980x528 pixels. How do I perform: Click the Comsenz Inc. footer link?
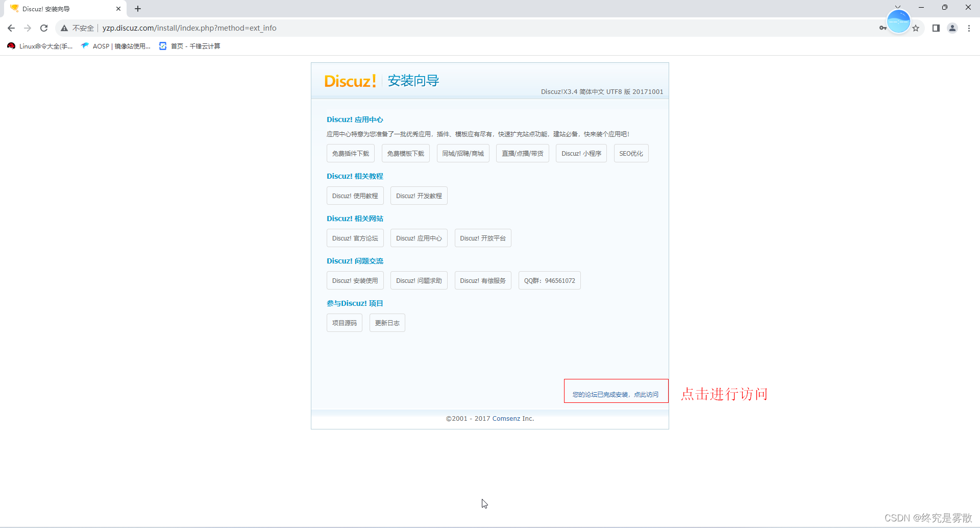coord(513,418)
